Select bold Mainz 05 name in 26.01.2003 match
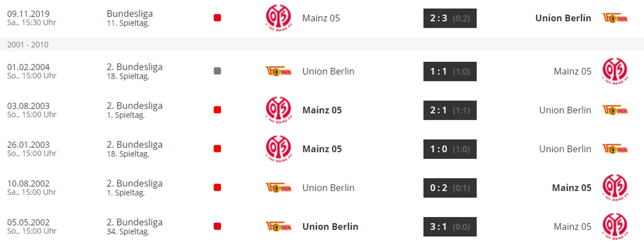The image size is (644, 243). pos(322,149)
